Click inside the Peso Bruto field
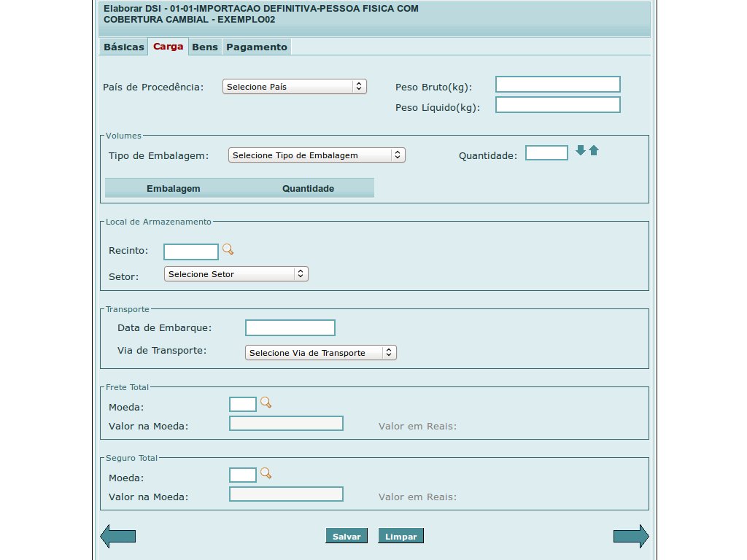 557,84
